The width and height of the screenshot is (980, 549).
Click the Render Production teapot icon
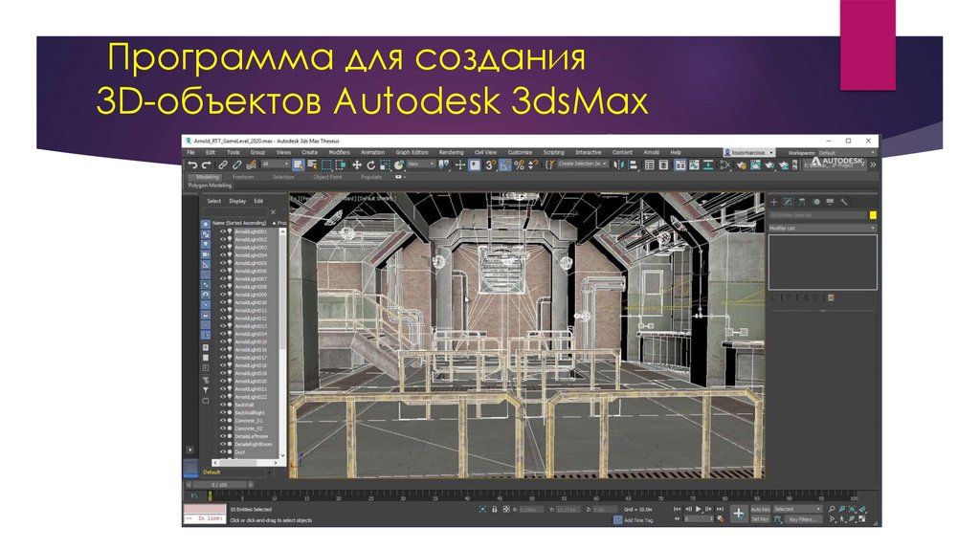click(x=769, y=165)
